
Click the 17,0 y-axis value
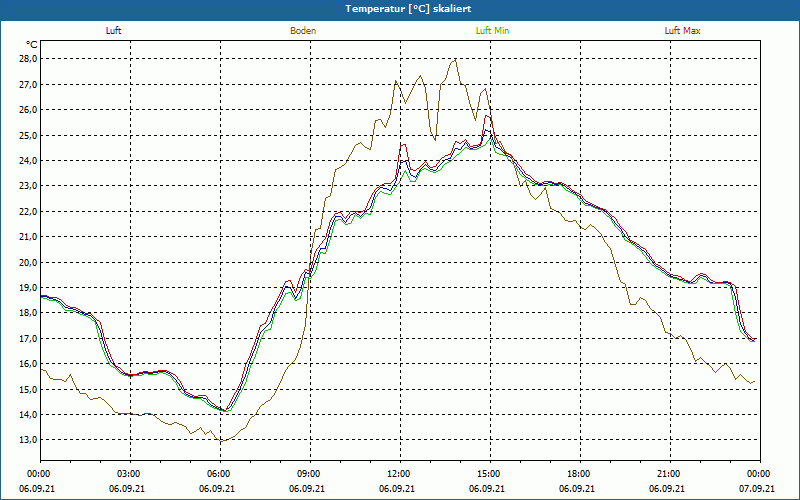(28, 339)
